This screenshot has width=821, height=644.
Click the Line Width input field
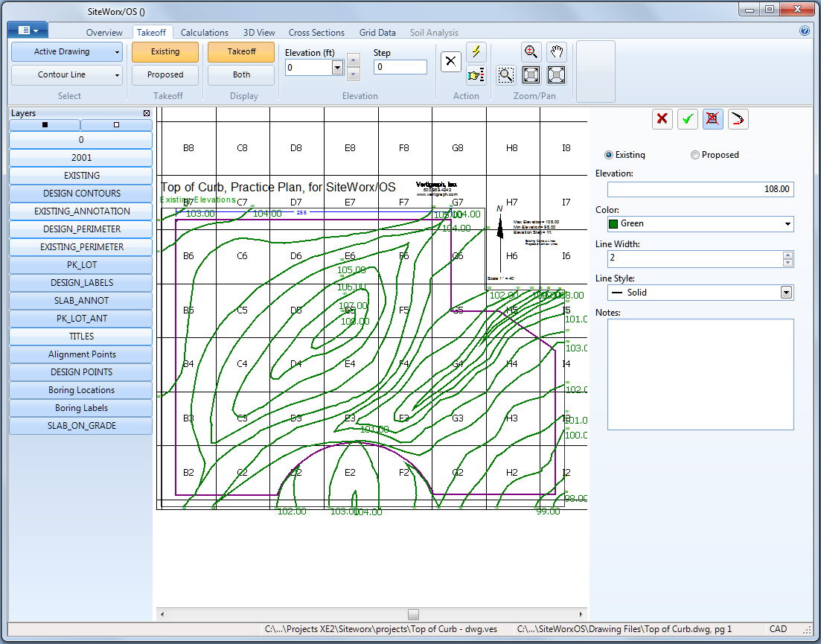pyautogui.click(x=695, y=259)
